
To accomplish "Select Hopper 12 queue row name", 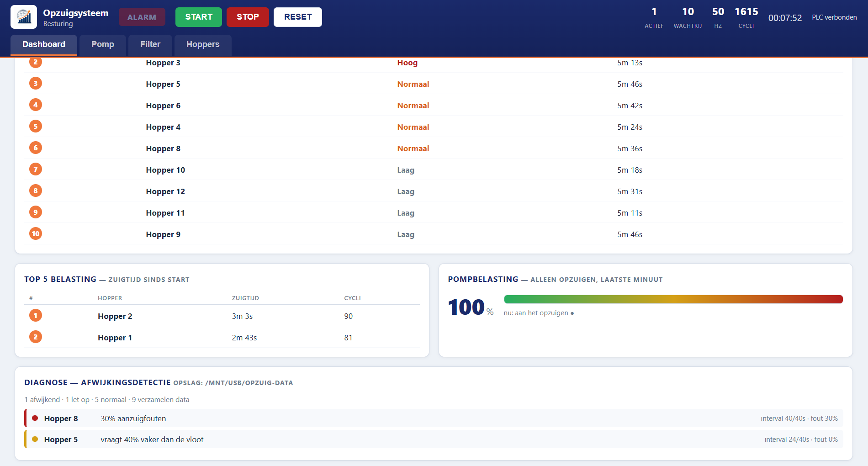I will tap(165, 191).
